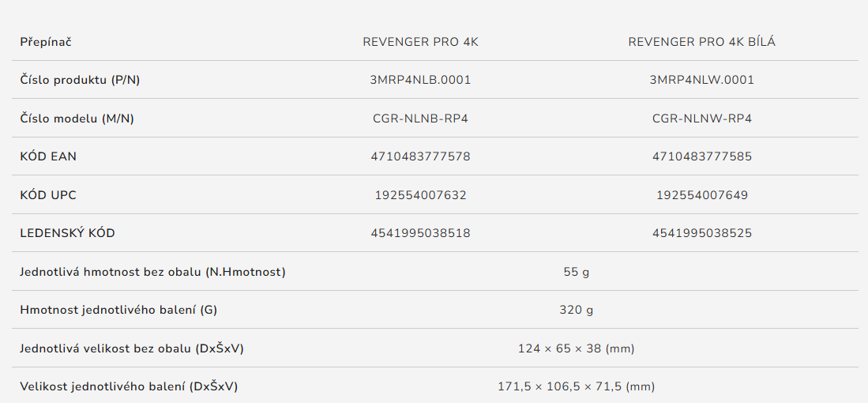Viewport: 868px width, 403px height.
Task: Click UPC code 192554007649
Action: (702, 195)
